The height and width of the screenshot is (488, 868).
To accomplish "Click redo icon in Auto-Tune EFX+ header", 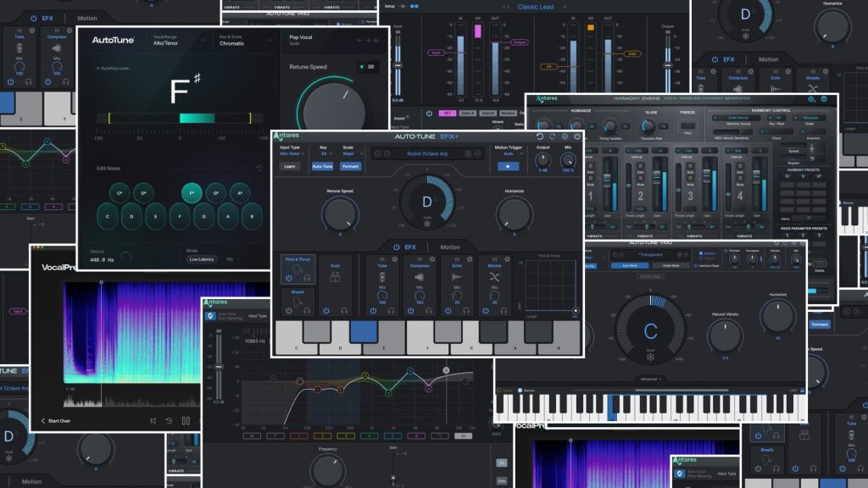I will (x=552, y=136).
